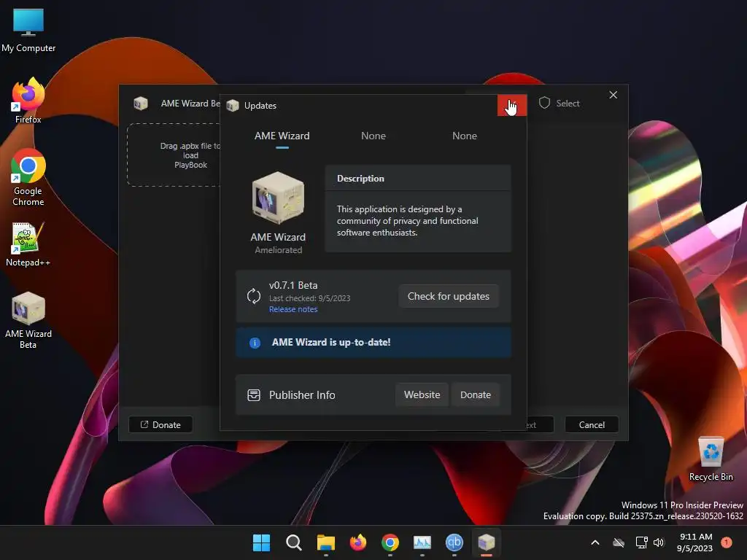This screenshot has width=747, height=560.
Task: Close the main AME Wizard window
Action: (613, 96)
